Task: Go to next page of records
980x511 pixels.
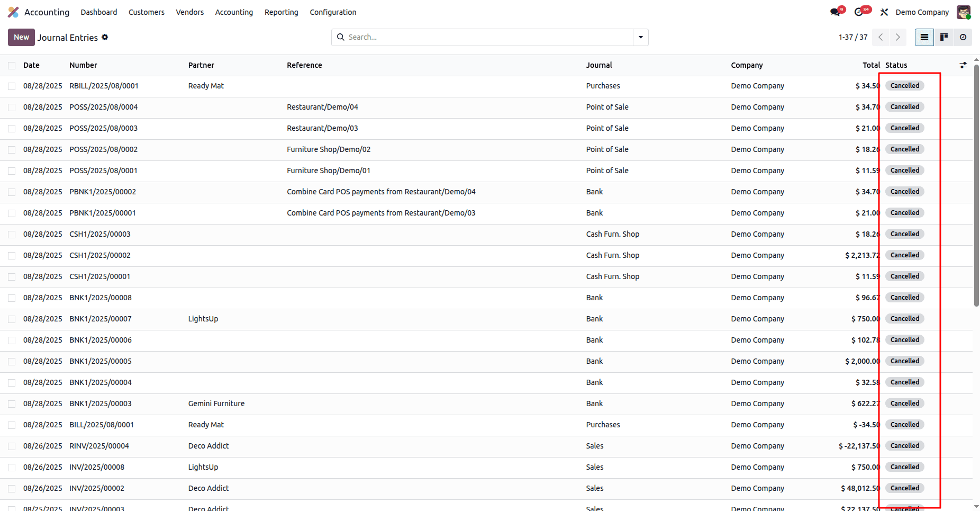Action: pyautogui.click(x=898, y=37)
